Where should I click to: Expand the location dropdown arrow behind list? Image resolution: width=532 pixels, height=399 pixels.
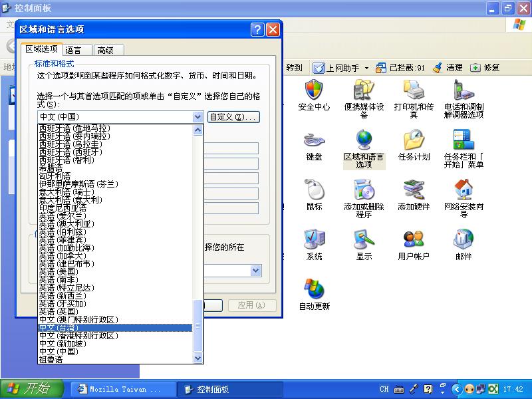tap(256, 271)
